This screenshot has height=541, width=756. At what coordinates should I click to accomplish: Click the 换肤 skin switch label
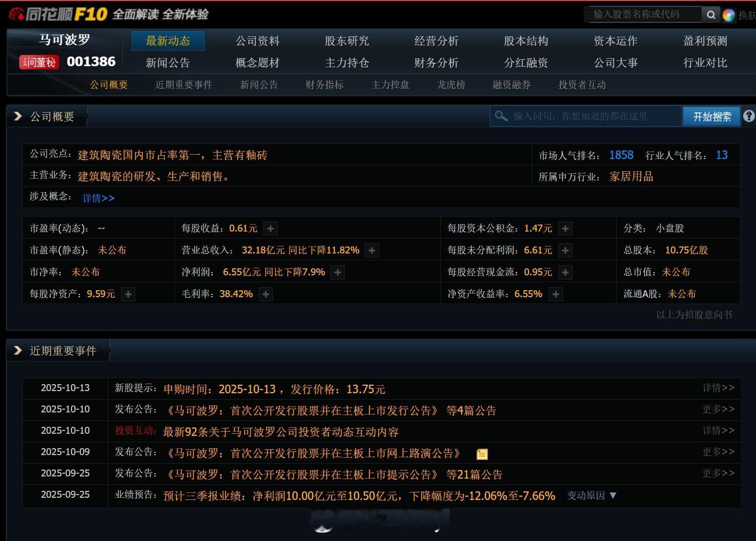[x=746, y=15]
